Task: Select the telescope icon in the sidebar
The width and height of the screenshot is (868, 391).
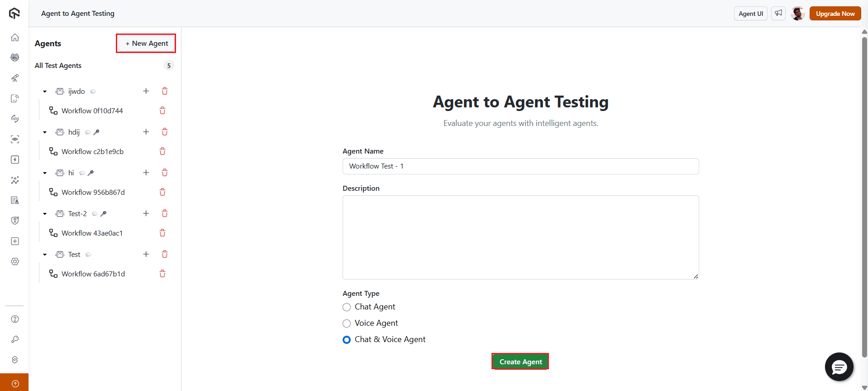Action: [14, 78]
